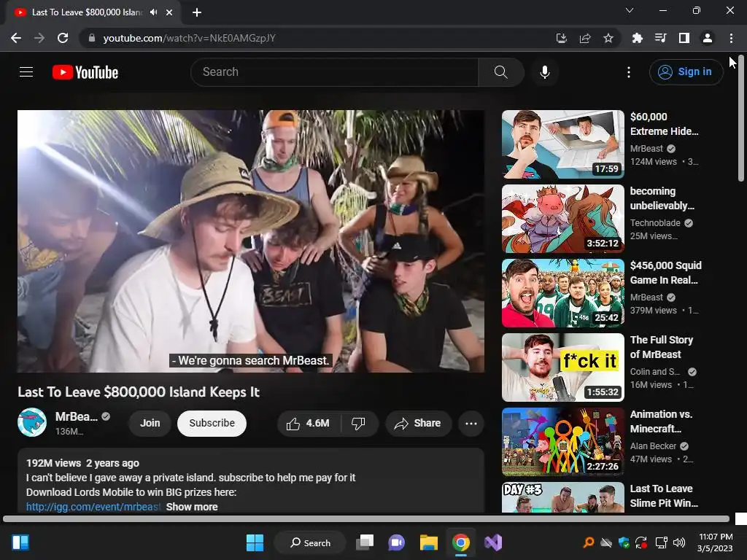Open Last To Leave Slime Pit title
This screenshot has height=560, width=747.
pyautogui.click(x=664, y=496)
